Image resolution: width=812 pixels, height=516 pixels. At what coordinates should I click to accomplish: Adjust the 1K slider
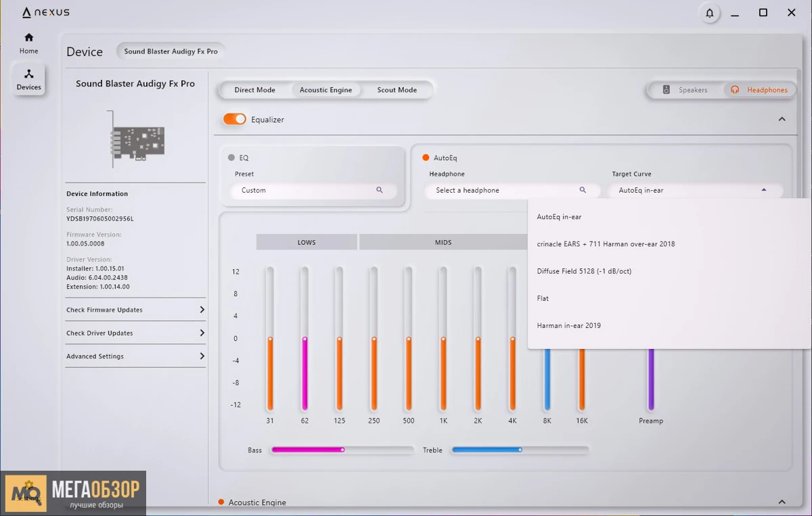pyautogui.click(x=443, y=338)
